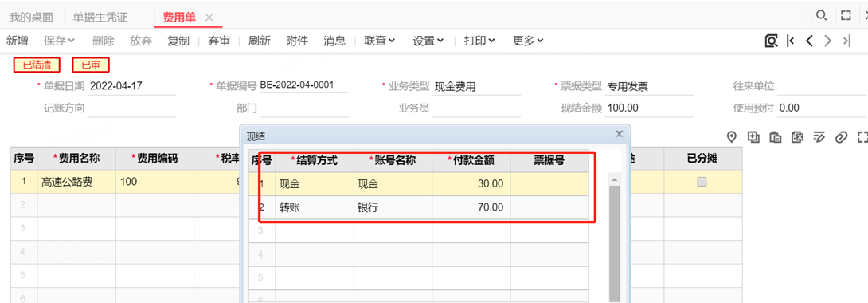The width and height of the screenshot is (868, 303).
Task: Click the delete row icon above table
Action: click(x=797, y=137)
